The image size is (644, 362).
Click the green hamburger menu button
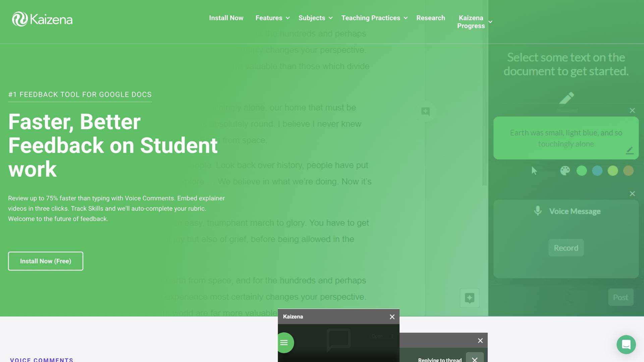pyautogui.click(x=284, y=343)
